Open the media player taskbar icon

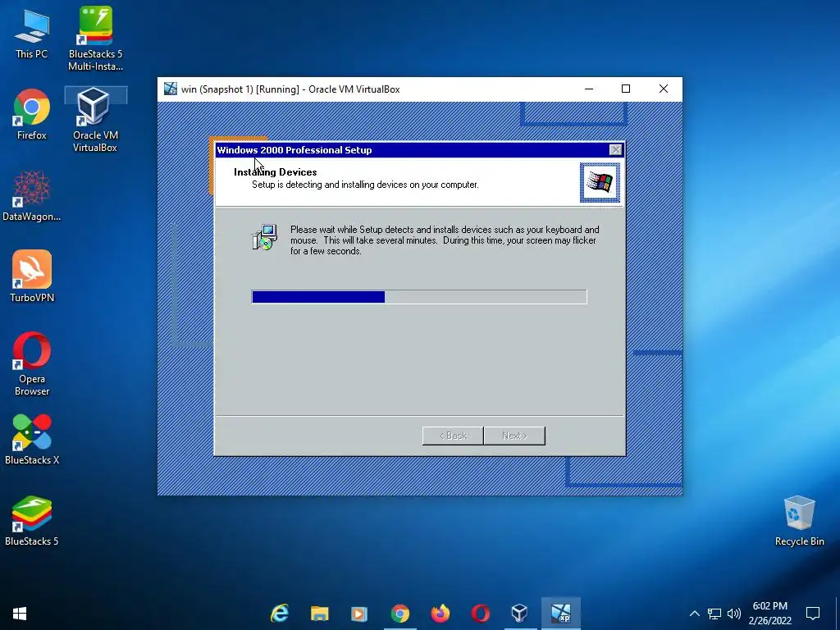pos(359,614)
